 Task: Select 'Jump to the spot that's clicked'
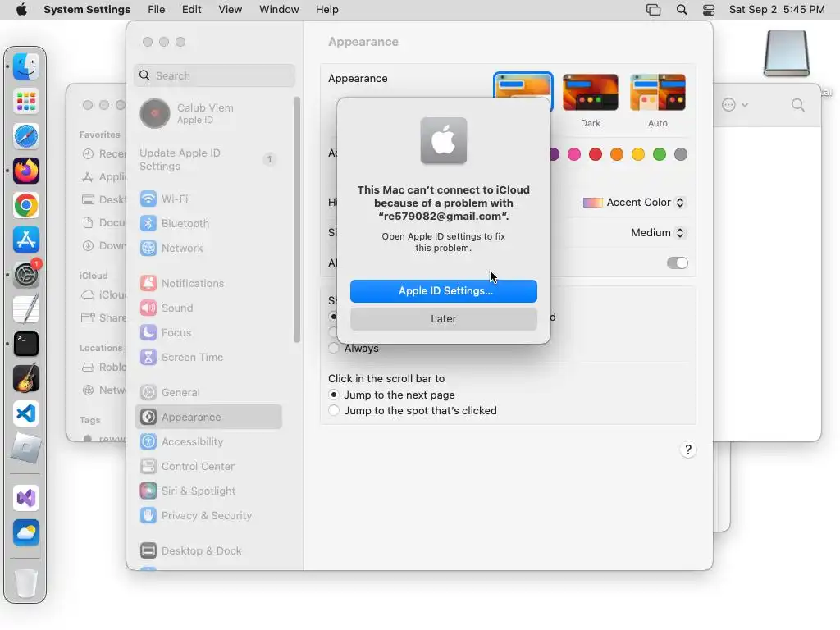[334, 410]
